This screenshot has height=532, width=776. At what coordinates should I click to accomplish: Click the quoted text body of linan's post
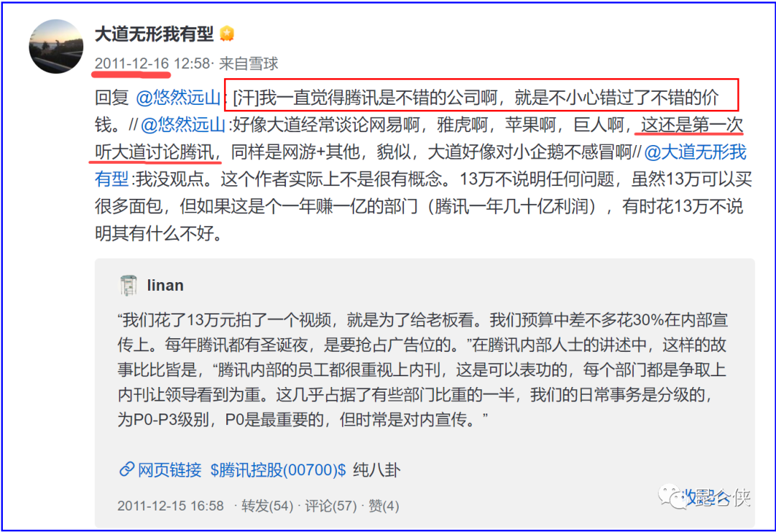[x=422, y=370]
